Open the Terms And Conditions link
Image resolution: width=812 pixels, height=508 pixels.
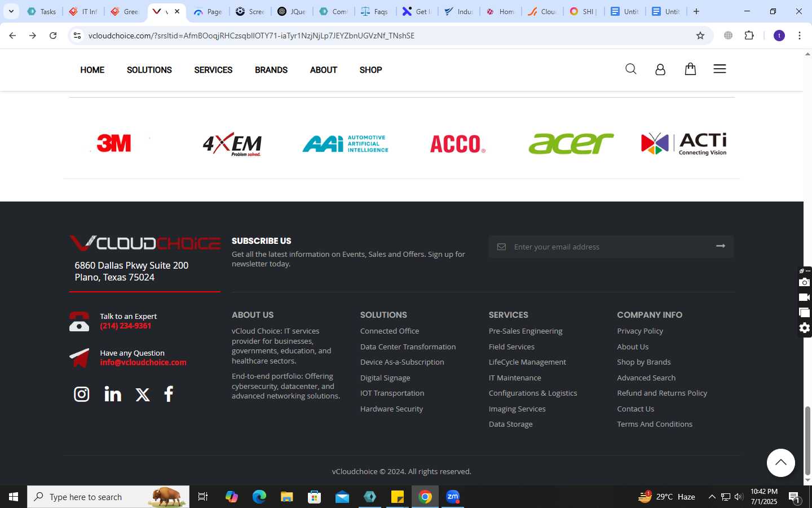click(x=655, y=424)
